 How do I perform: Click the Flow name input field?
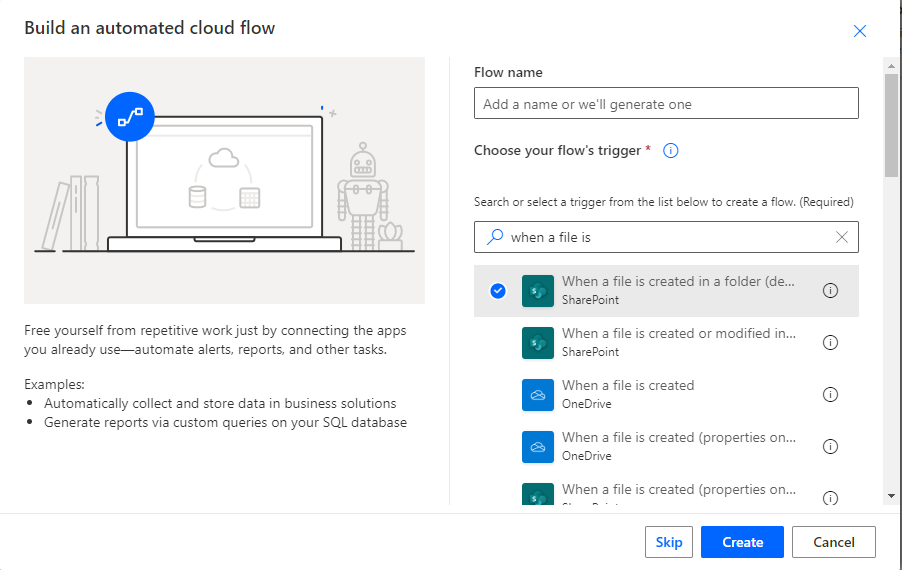666,104
